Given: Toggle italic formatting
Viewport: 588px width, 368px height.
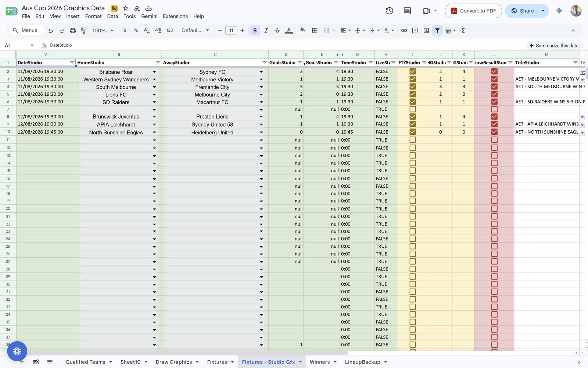Looking at the screenshot, I should (x=266, y=31).
